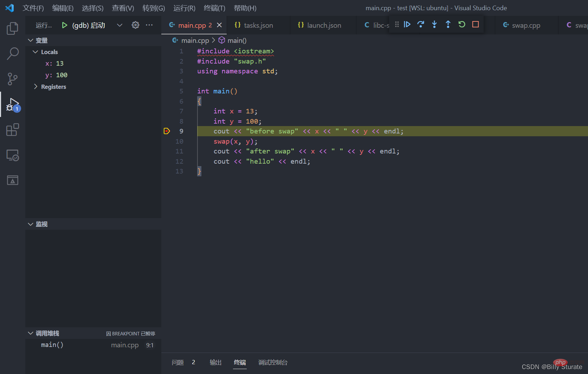The image size is (588, 374).
Task: Start debugging with the green play button
Action: pyautogui.click(x=64, y=25)
